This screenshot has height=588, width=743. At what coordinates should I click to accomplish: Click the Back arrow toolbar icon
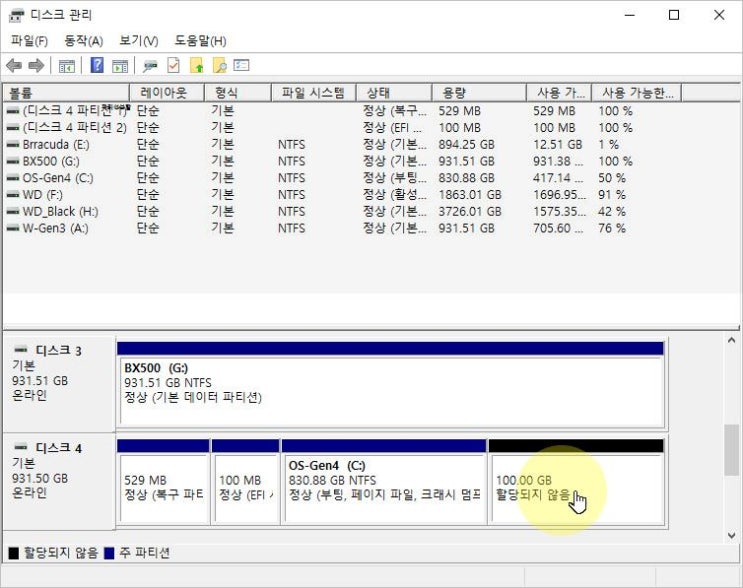(14, 65)
